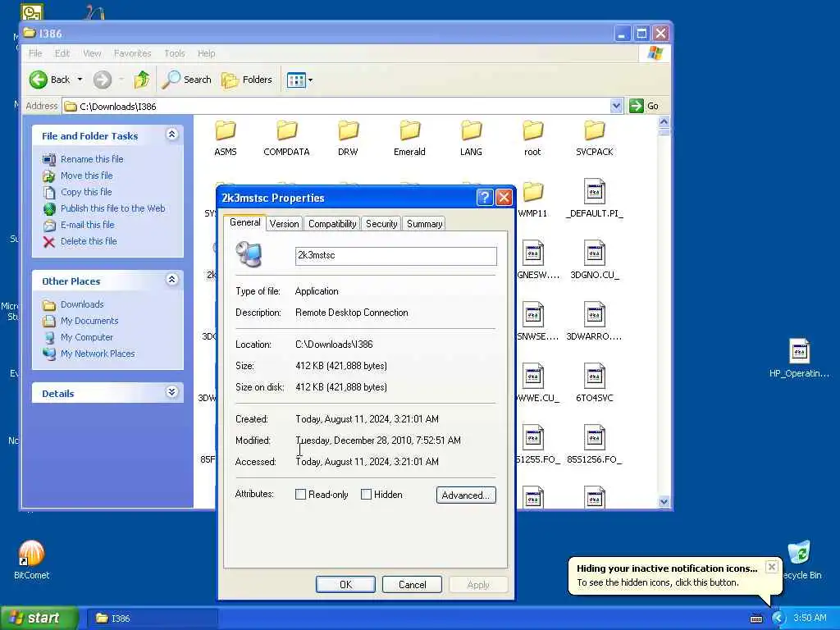
Task: Select the 85S1256.FO_ file icon
Action: pyautogui.click(x=594, y=438)
